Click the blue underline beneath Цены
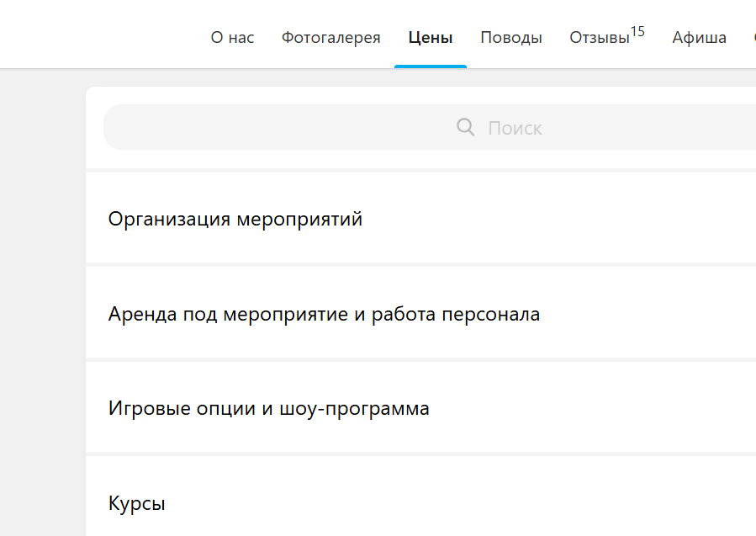 pyautogui.click(x=431, y=66)
